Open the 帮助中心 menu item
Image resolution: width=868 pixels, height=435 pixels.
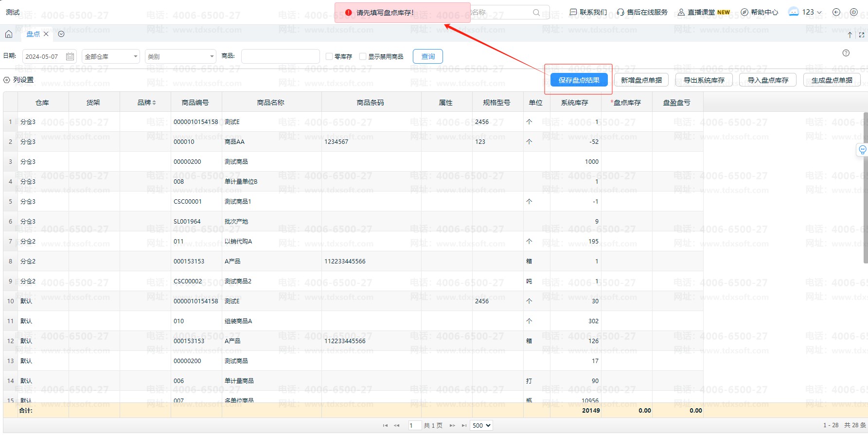pos(760,12)
